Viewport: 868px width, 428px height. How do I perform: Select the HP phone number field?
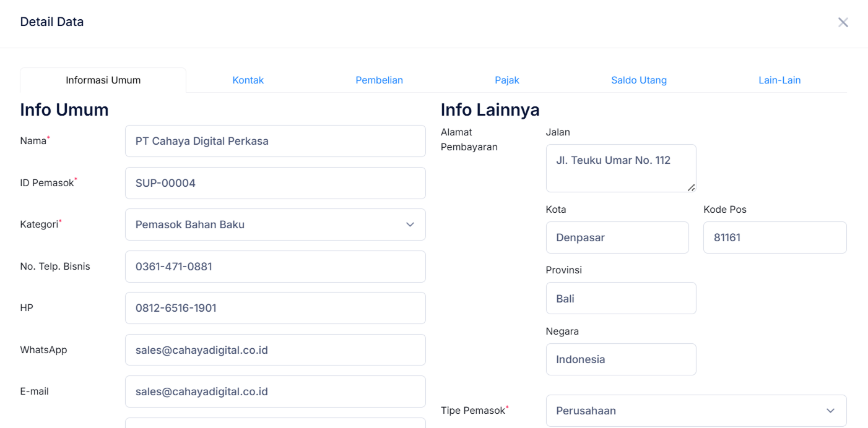[x=275, y=308]
